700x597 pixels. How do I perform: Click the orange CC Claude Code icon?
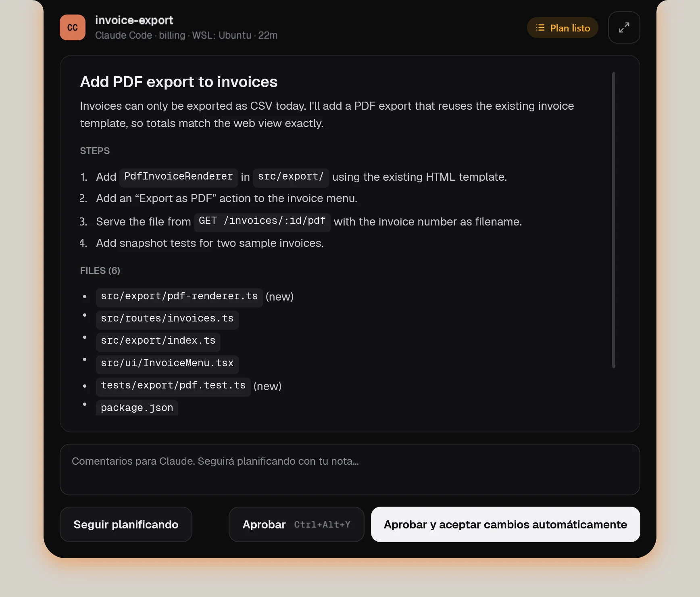tap(73, 27)
